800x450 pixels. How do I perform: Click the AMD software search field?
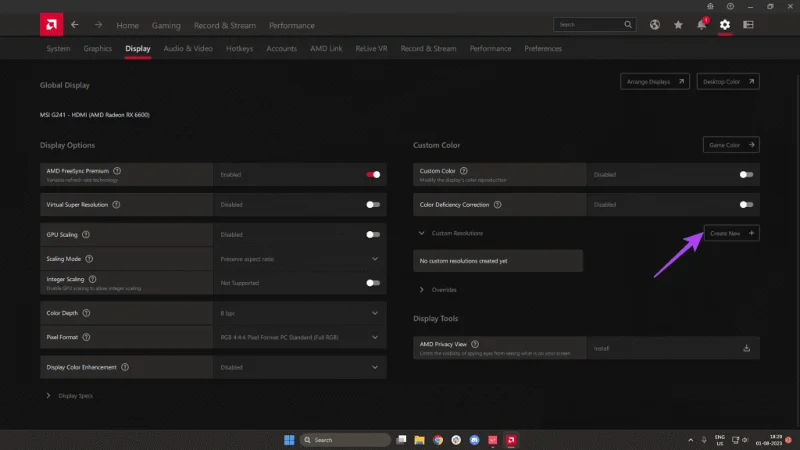[594, 24]
